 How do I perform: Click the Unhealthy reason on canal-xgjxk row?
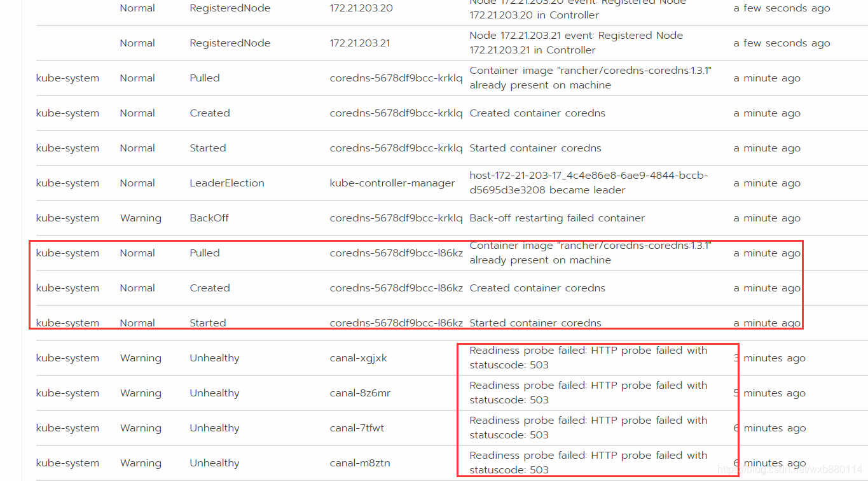[214, 358]
